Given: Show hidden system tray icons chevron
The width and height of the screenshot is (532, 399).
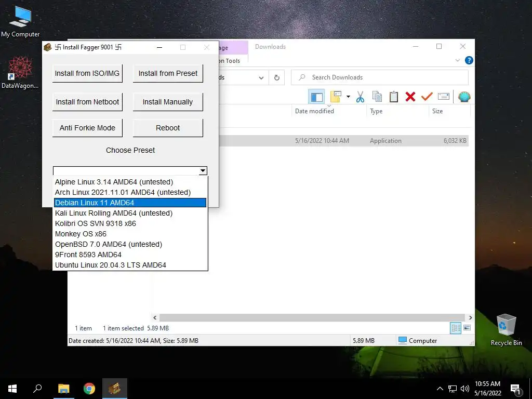Looking at the screenshot, I should point(440,389).
